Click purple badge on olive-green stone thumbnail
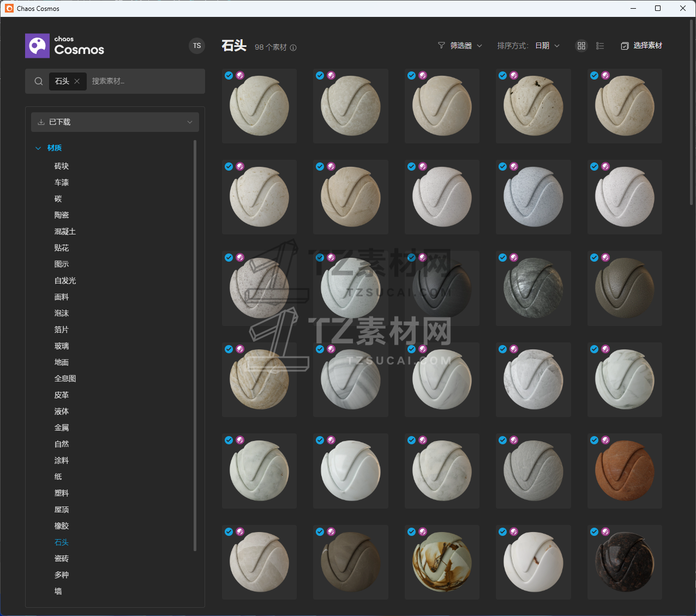 click(605, 257)
